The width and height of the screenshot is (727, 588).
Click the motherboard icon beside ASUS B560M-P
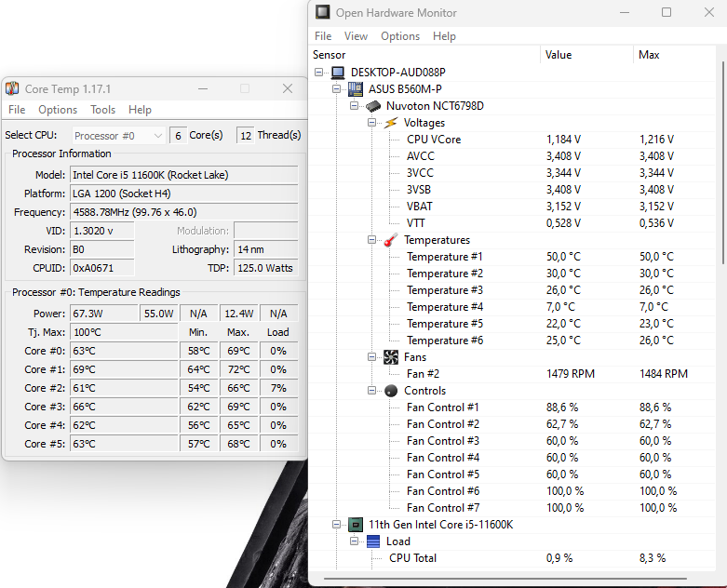point(356,89)
